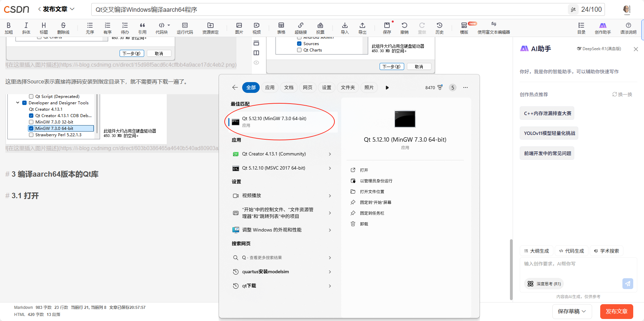This screenshot has height=321, width=644.
Task: Insert a video (视频)
Action: pyautogui.click(x=257, y=28)
